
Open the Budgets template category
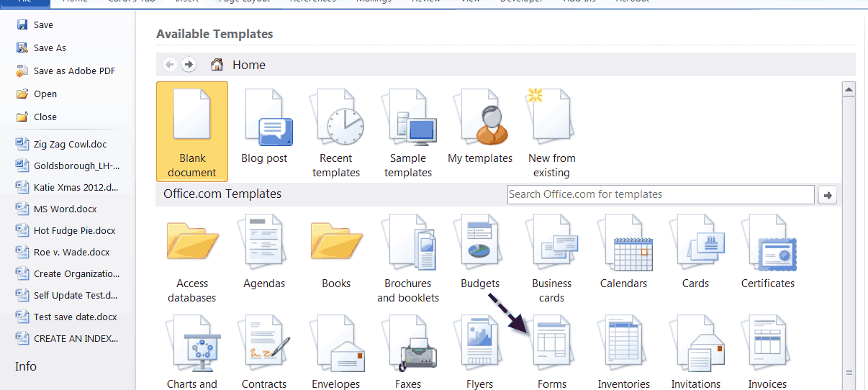tap(480, 253)
